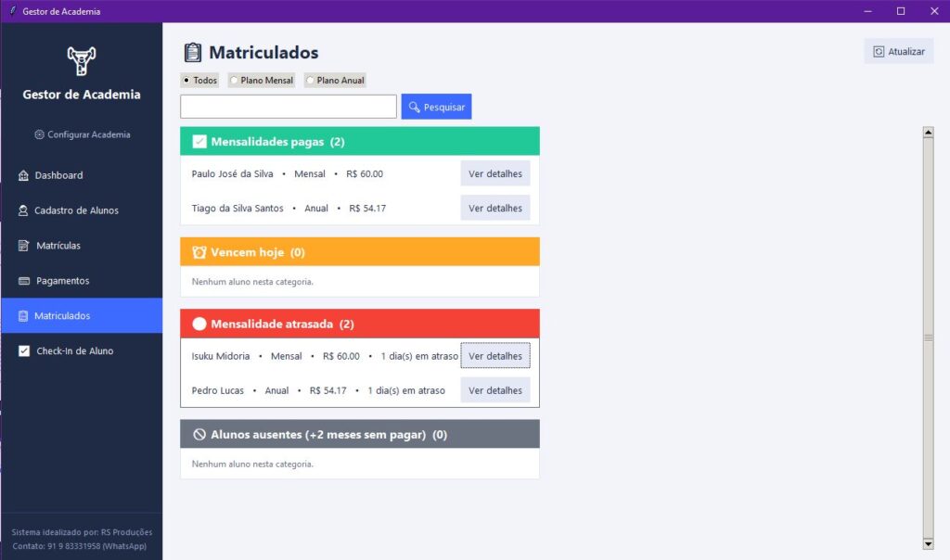Viewport: 950px width, 560px height.
Task: Click Pedro Lucas's 1 dia(s) em atraso text
Action: (x=406, y=390)
